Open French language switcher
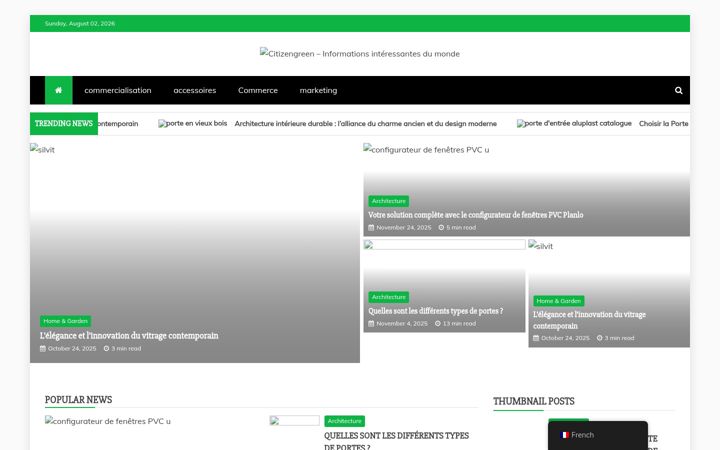The image size is (720, 450). (598, 435)
